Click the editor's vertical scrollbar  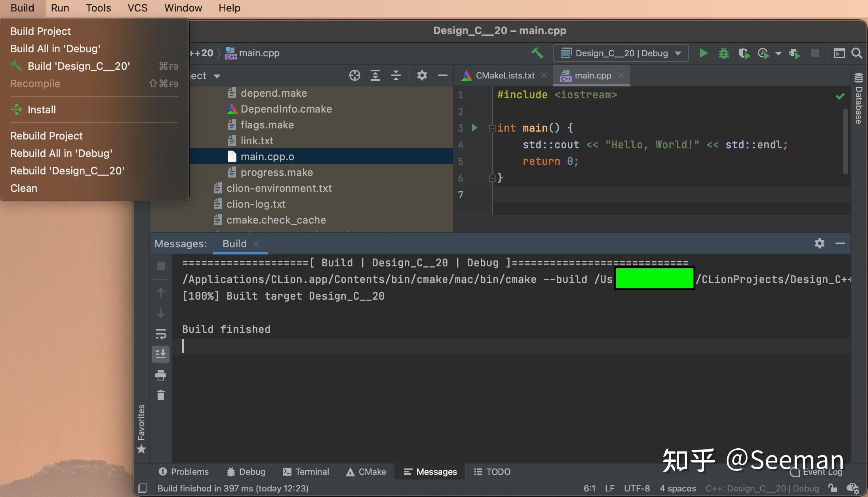pos(845,141)
